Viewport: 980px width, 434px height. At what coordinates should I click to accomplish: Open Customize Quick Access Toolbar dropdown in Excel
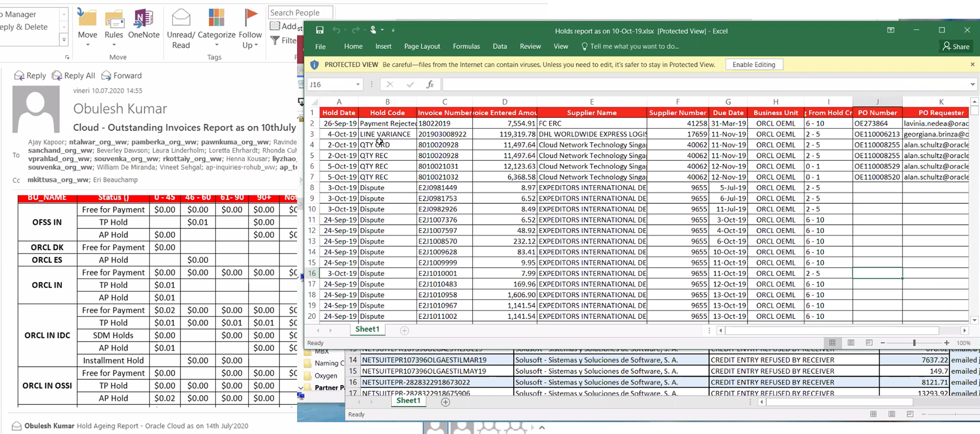(x=393, y=31)
